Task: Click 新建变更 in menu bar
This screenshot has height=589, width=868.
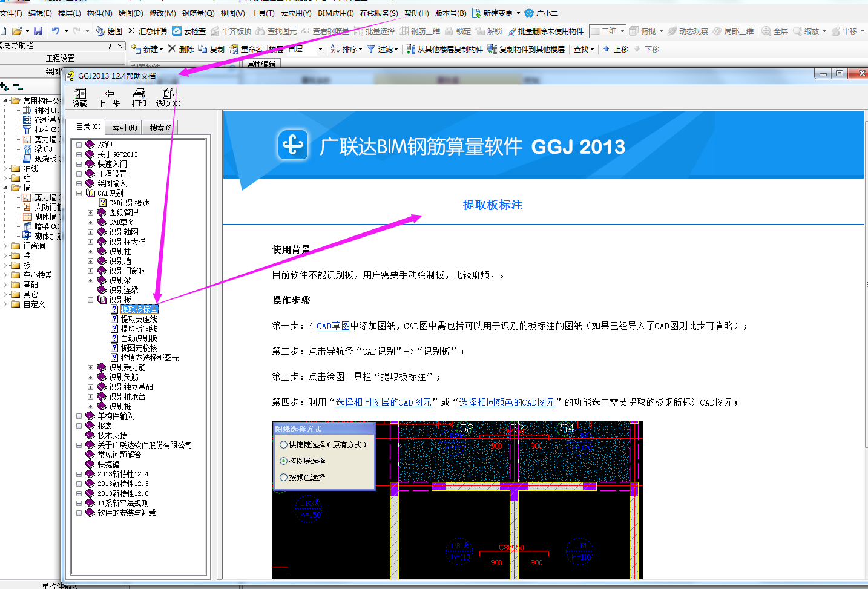Action: 496,13
